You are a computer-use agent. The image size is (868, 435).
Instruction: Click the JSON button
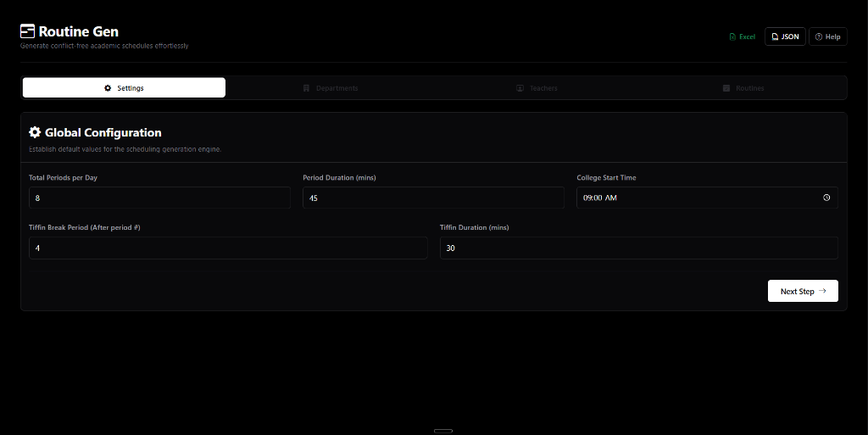click(785, 36)
